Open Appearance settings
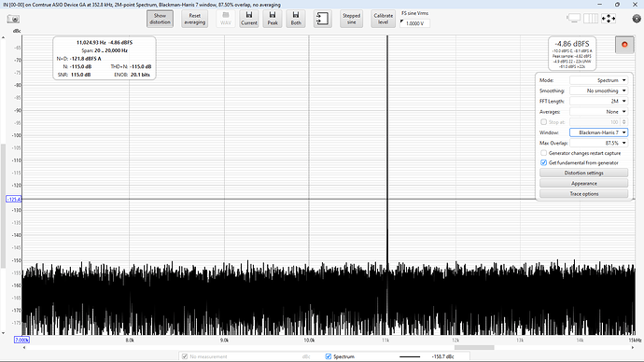Viewport: 644px width, 362px height. pos(583,184)
